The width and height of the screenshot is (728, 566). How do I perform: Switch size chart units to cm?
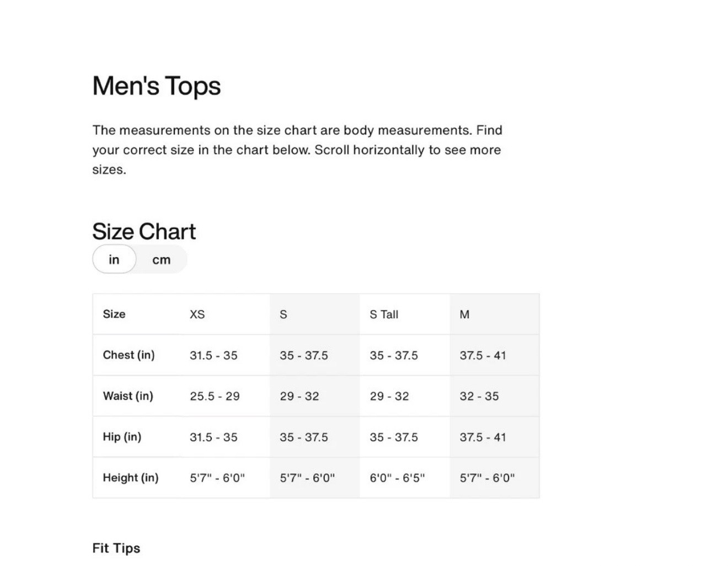pos(161,260)
